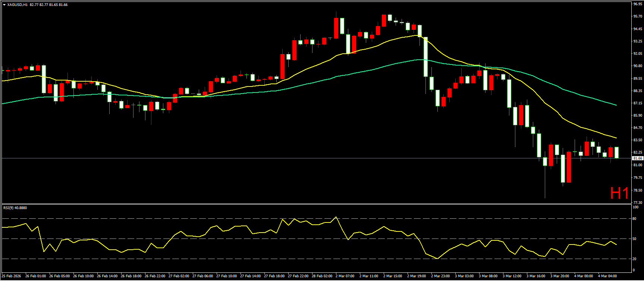Select the large red H1 timeframe label
The image size is (644, 281).
619,193
